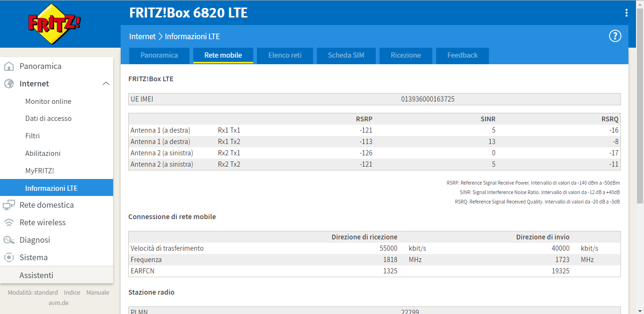644x314 pixels.
Task: Click the Sistema icon in sidebar
Action: [8, 257]
